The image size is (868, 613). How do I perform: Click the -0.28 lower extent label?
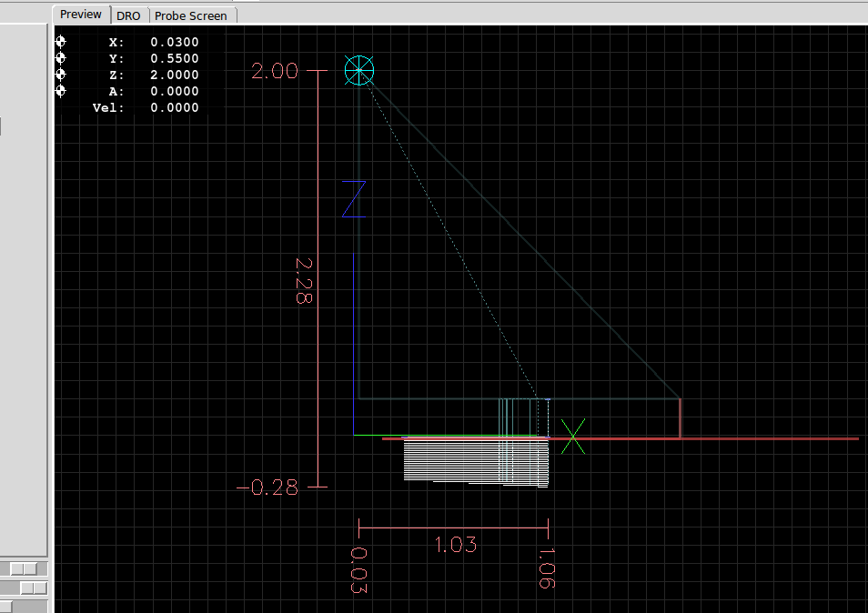267,487
